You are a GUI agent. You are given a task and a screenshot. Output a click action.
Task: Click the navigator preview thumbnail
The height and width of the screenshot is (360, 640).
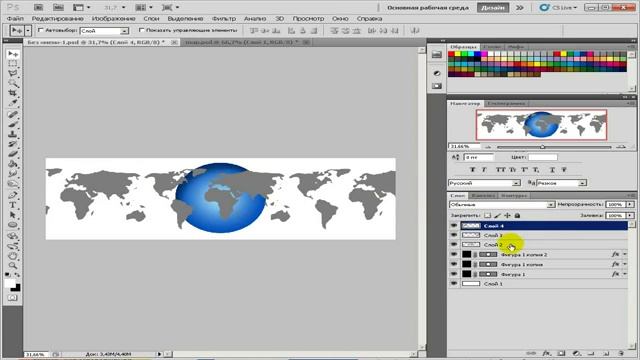[x=541, y=125]
